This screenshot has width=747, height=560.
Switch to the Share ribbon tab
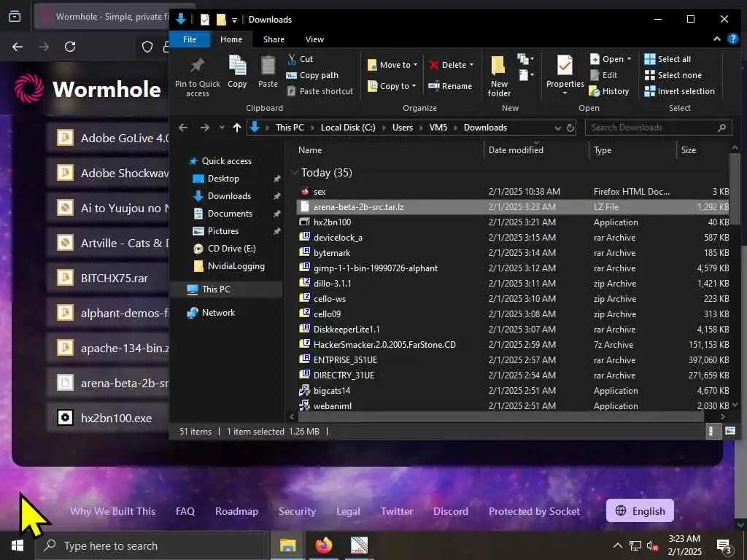pyautogui.click(x=274, y=39)
